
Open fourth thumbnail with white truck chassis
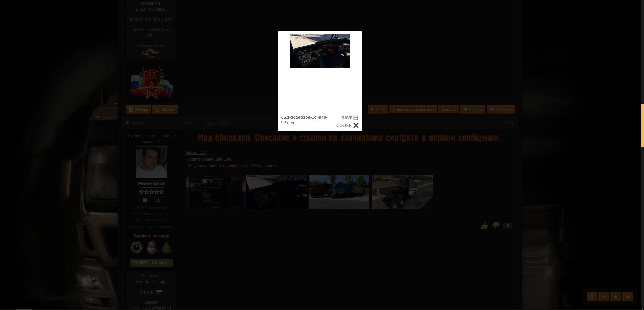tap(402, 192)
